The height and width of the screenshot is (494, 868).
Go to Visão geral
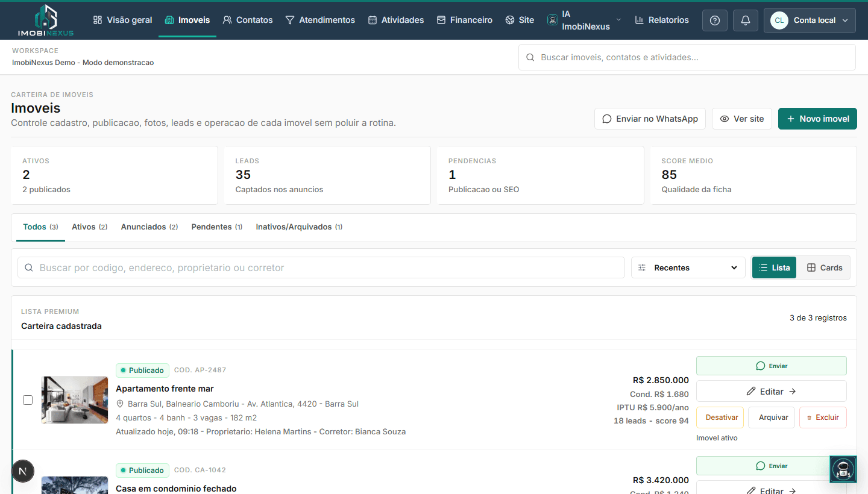pos(122,20)
